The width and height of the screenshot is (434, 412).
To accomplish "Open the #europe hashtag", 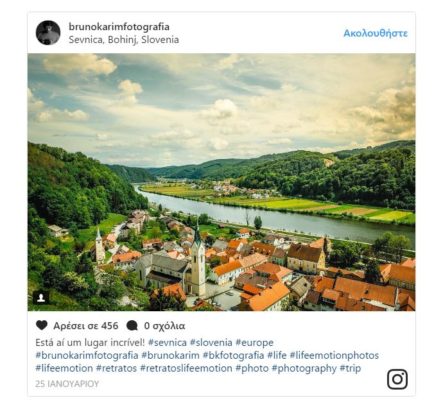I will coord(254,342).
